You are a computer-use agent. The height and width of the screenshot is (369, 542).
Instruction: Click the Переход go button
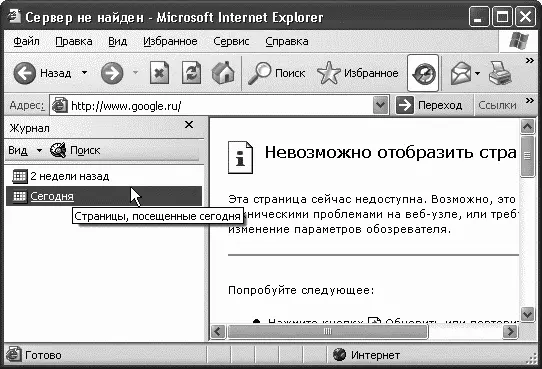click(x=429, y=105)
